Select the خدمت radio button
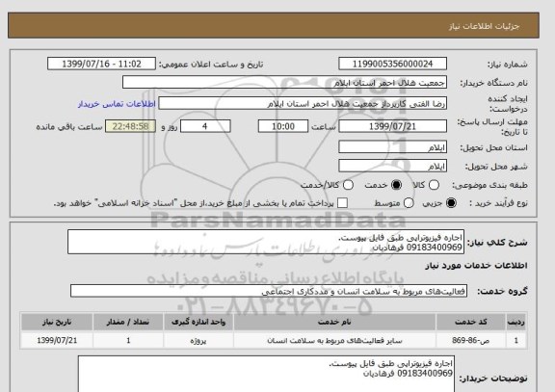The image size is (555, 392). pos(396,185)
